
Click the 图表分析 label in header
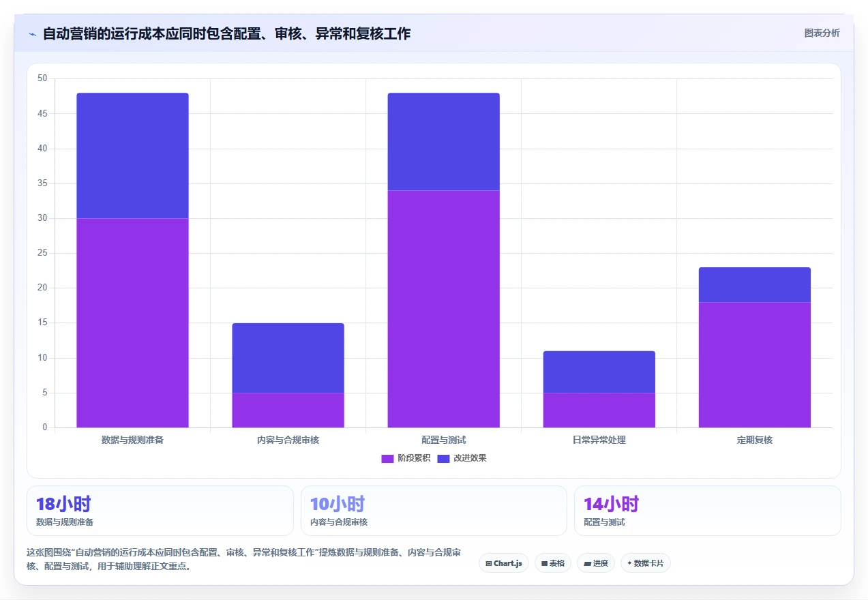822,33
